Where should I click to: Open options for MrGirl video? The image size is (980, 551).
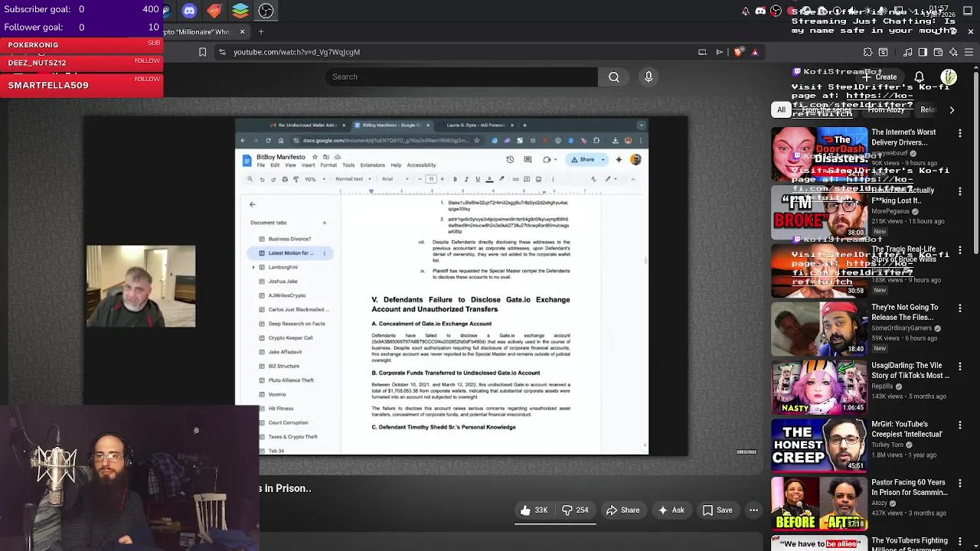(x=959, y=425)
